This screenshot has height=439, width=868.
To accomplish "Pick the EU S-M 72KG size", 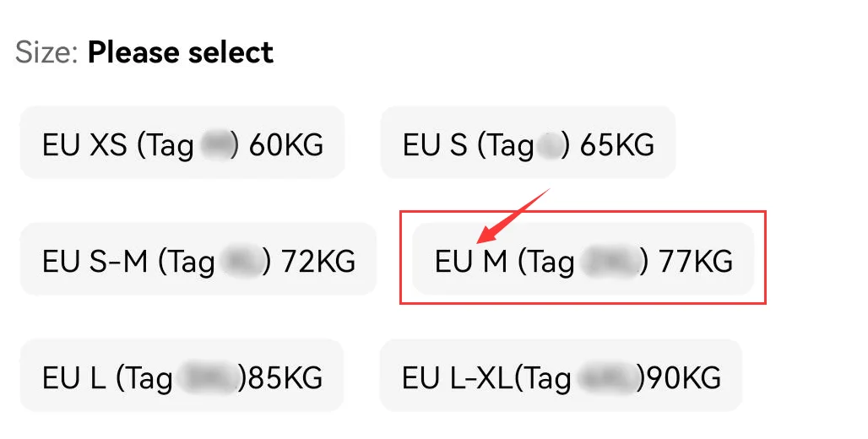I will pyautogui.click(x=198, y=260).
